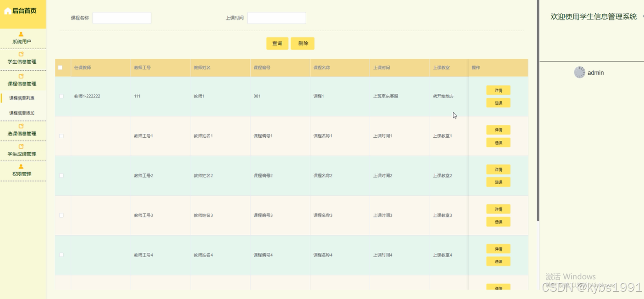Click 选课 for 课程名称2 row
The image size is (644, 299).
(x=498, y=182)
